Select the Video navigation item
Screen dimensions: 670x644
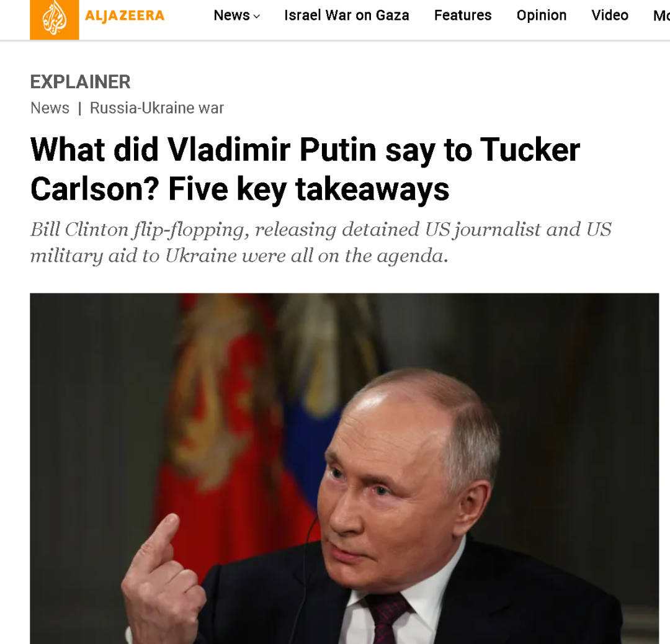[610, 16]
